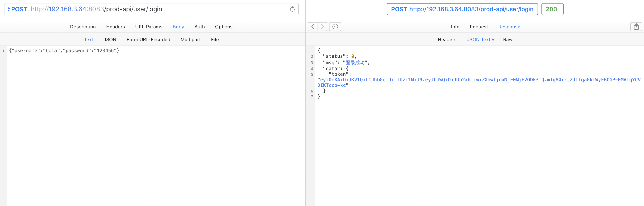This screenshot has width=644, height=206.
Task: Open request history clock icon
Action: point(335,27)
